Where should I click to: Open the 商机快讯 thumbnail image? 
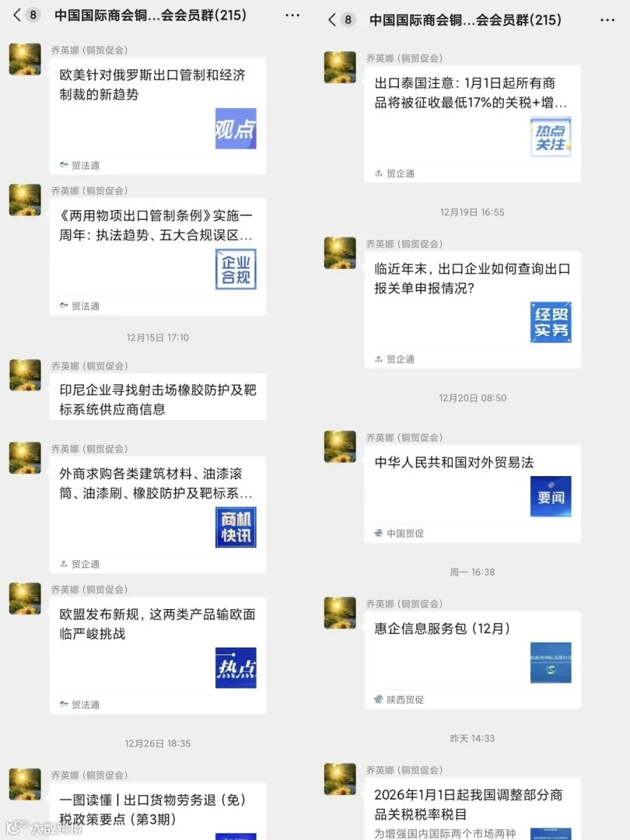click(x=236, y=527)
